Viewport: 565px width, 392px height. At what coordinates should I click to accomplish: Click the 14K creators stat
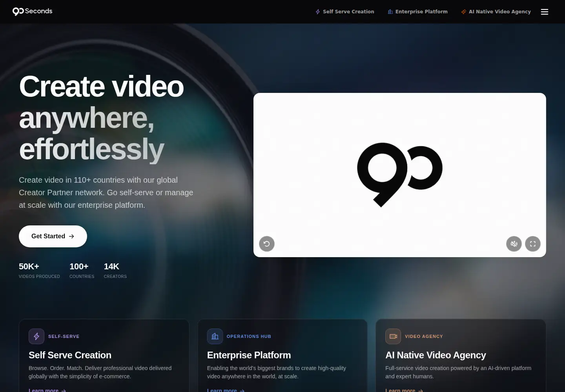115,270
